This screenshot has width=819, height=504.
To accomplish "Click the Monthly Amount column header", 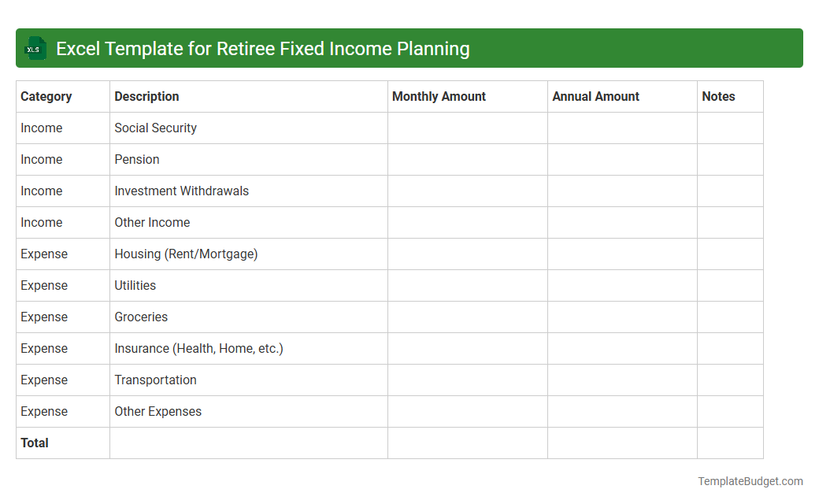I will tap(439, 96).
